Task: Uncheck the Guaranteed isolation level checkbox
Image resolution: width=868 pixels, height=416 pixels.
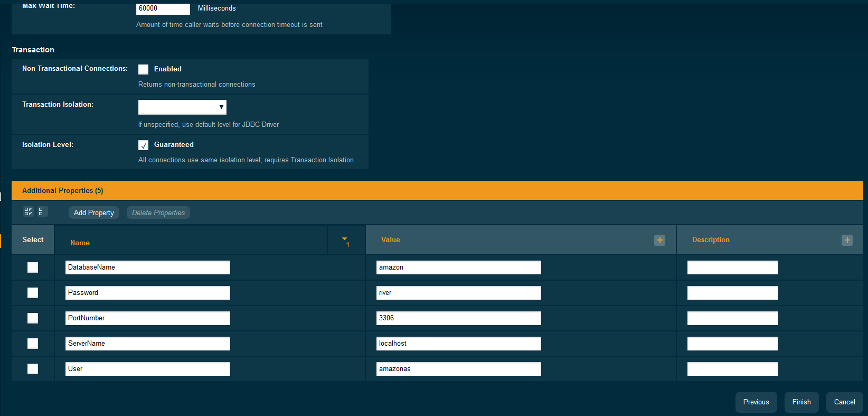Action: coord(143,145)
